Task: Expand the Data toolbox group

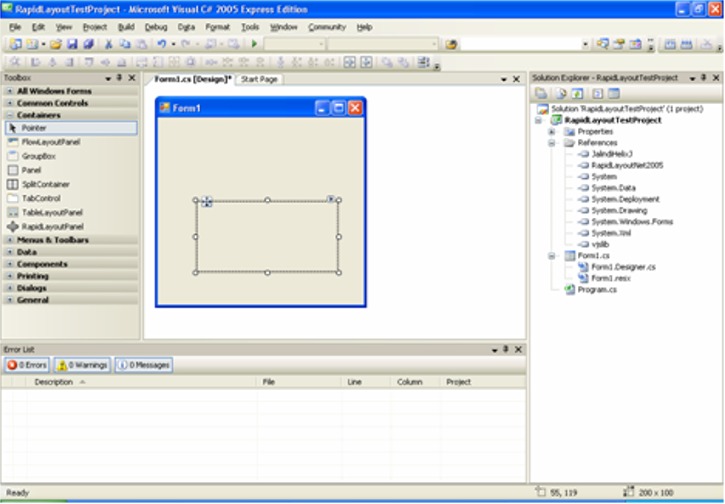Action: [10, 252]
